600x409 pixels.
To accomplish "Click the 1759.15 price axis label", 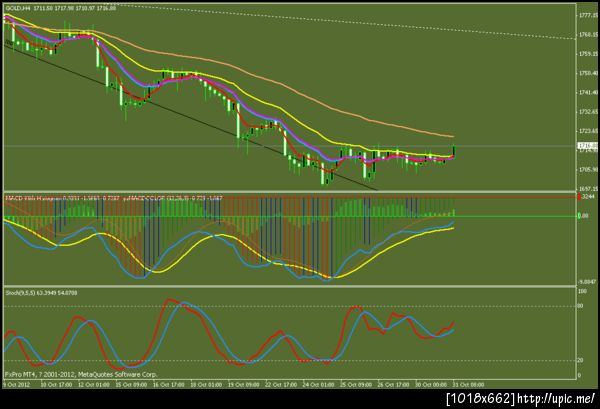I will 588,54.
